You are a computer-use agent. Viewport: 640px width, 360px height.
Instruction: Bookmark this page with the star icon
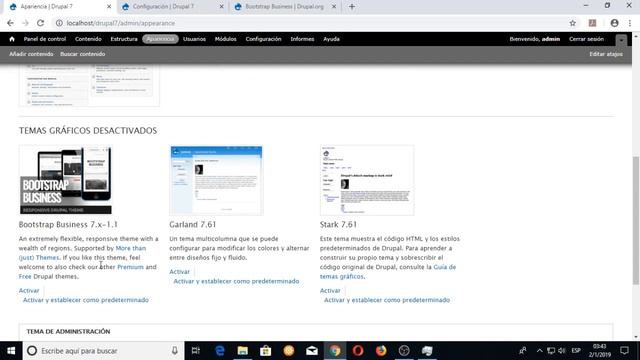click(573, 23)
